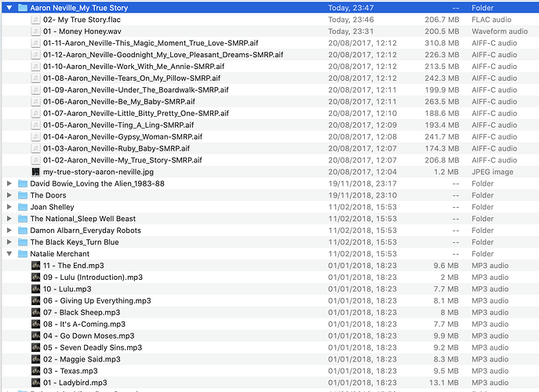This screenshot has height=392, width=539.
Task: Click the 13.1 MB size value
Action: coord(444,383)
